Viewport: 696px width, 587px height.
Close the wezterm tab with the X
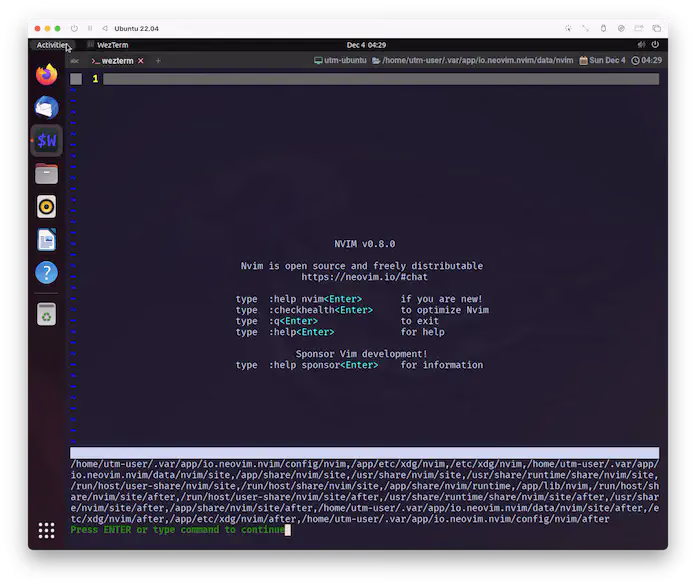pyautogui.click(x=141, y=61)
